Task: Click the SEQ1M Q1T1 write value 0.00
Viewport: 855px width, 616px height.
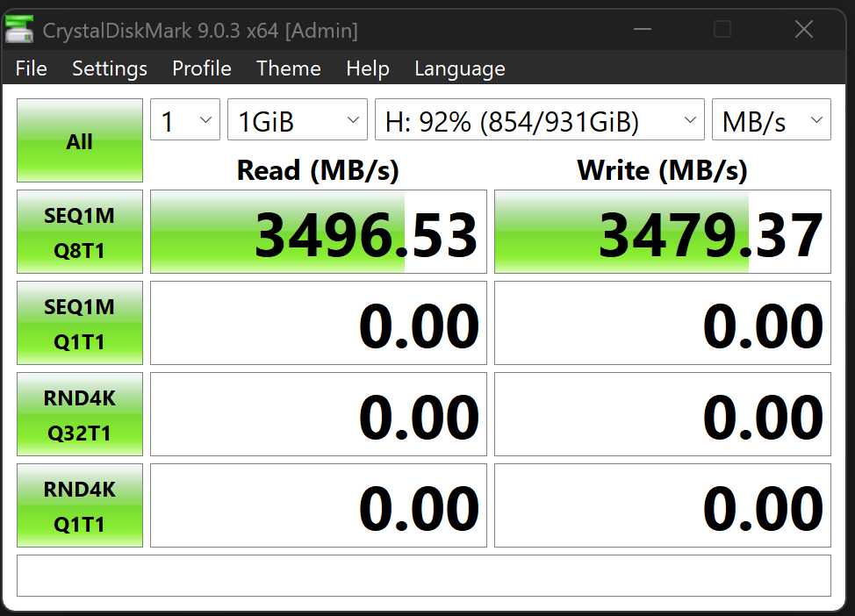Action: pos(663,323)
